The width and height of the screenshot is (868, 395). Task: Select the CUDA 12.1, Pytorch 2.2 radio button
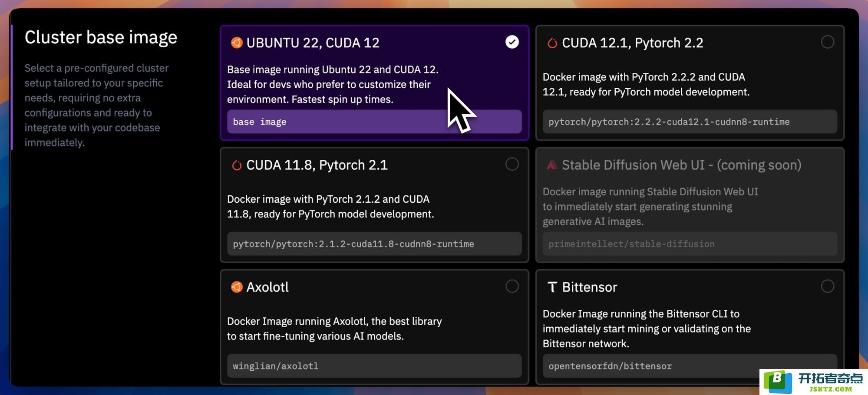pyautogui.click(x=828, y=42)
